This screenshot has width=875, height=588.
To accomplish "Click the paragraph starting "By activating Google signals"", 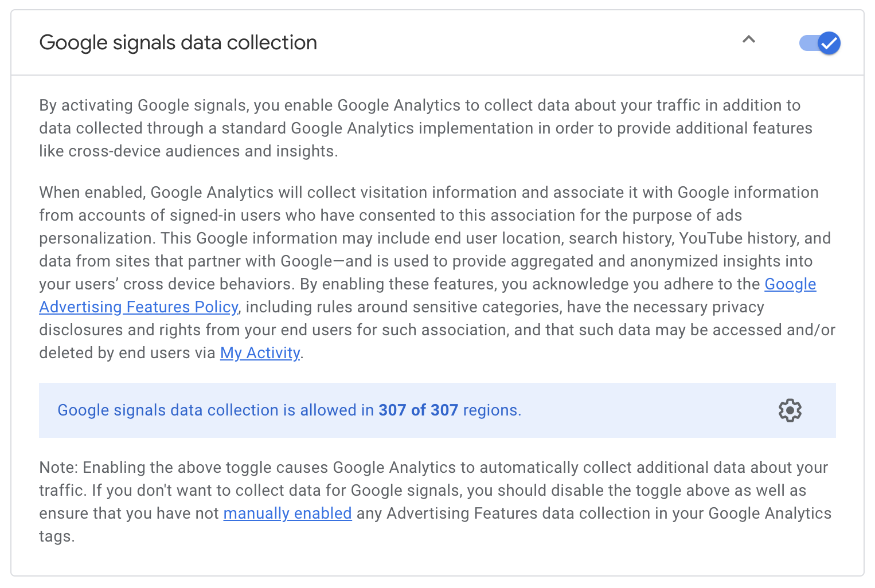I will click(425, 128).
